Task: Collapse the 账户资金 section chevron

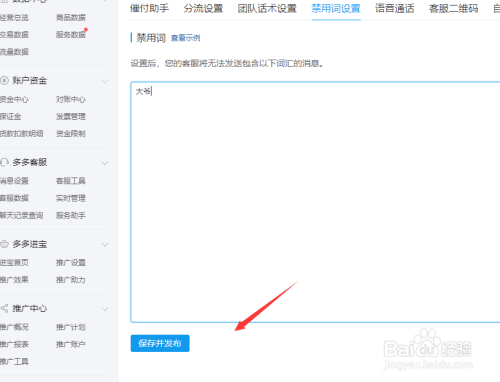Action: point(105,81)
